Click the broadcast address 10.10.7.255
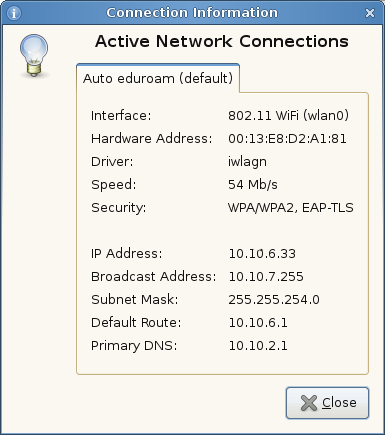Screen dimensions: 385x435 pos(266,277)
